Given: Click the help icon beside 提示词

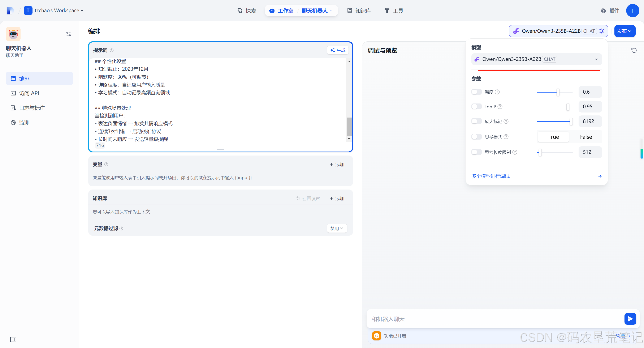Looking at the screenshot, I should coord(112,50).
